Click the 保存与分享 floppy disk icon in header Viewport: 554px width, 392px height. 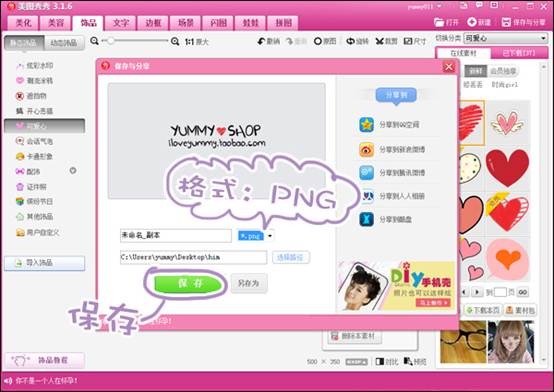point(506,22)
